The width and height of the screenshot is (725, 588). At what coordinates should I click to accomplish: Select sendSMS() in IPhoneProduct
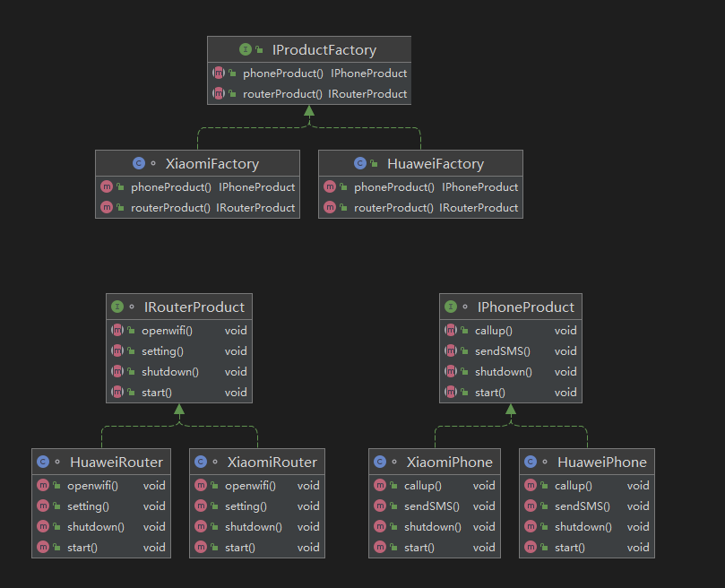click(x=511, y=351)
